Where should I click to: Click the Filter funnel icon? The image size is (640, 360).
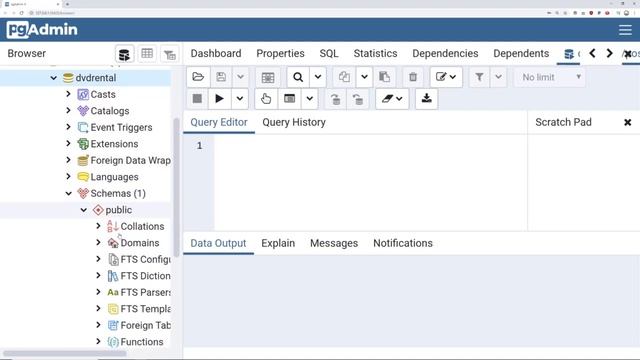coord(479,77)
